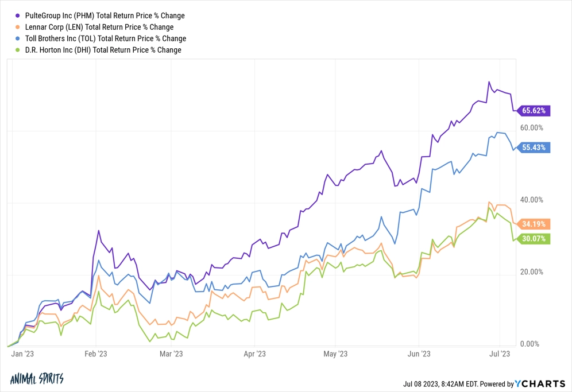
Task: Click the 55.43% blue value tag
Action: click(534, 148)
